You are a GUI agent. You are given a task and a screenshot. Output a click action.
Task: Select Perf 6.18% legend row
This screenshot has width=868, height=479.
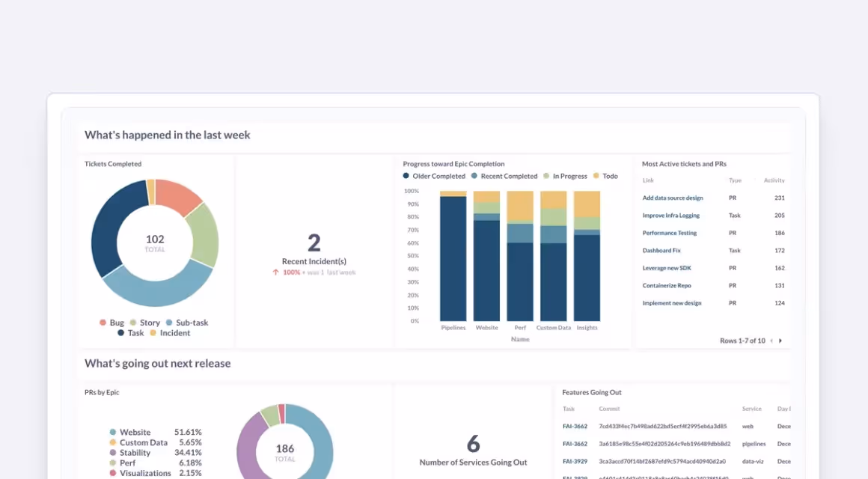pos(156,463)
